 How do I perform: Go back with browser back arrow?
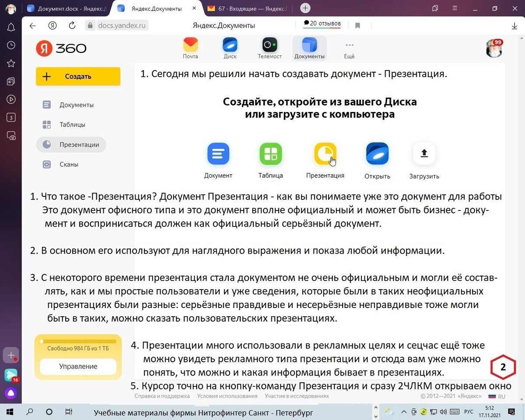(33, 26)
